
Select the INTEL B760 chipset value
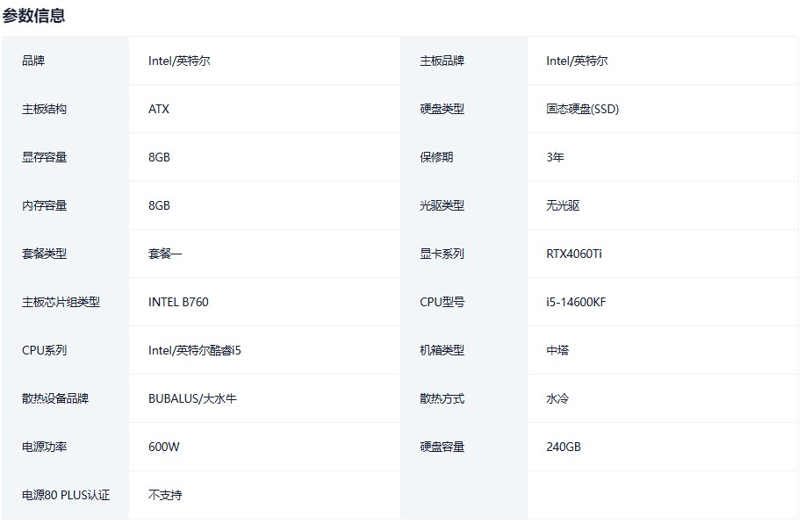tap(178, 302)
